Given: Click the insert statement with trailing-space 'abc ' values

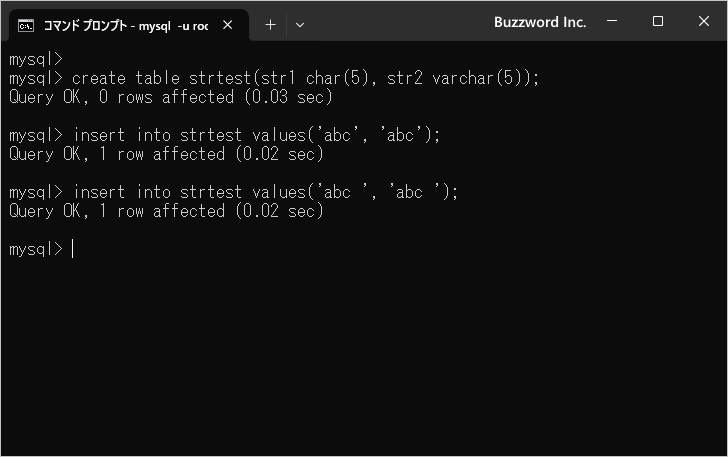Looking at the screenshot, I should point(234,192).
